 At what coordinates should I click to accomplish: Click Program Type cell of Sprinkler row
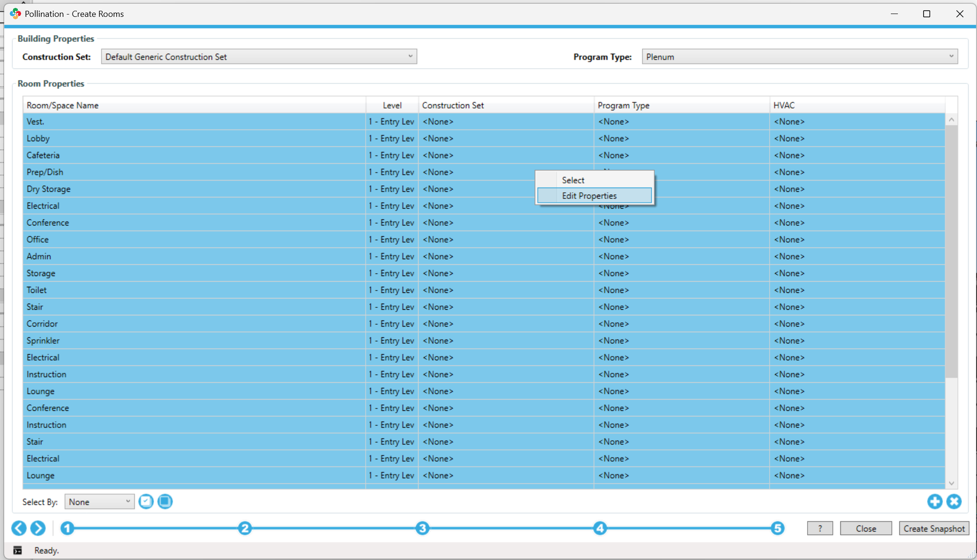click(682, 341)
